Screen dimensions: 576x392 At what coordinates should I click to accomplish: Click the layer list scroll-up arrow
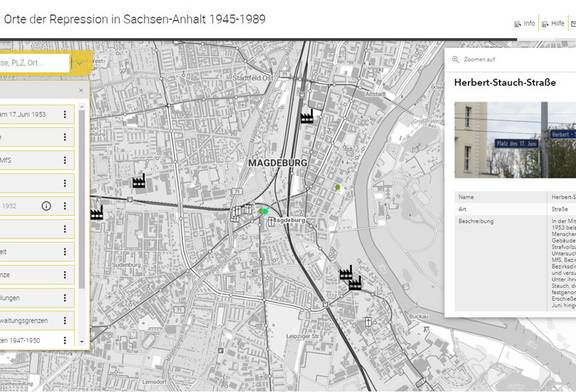(x=82, y=107)
